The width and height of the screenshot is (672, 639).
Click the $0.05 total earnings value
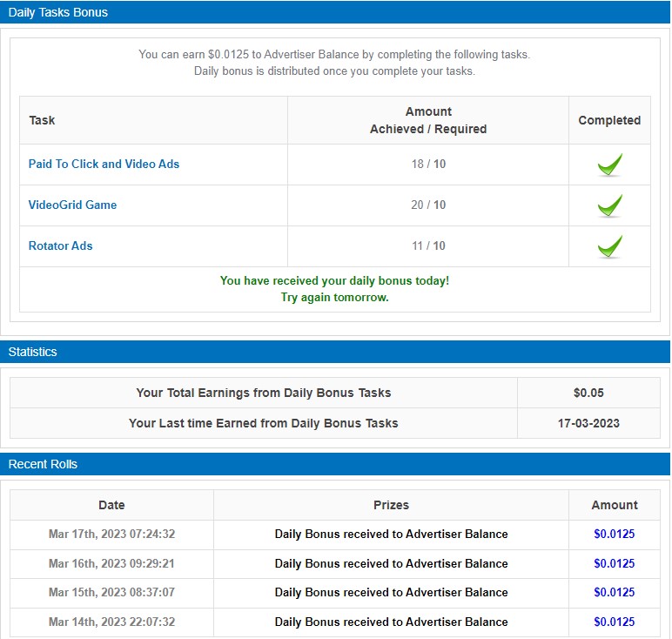coord(588,393)
